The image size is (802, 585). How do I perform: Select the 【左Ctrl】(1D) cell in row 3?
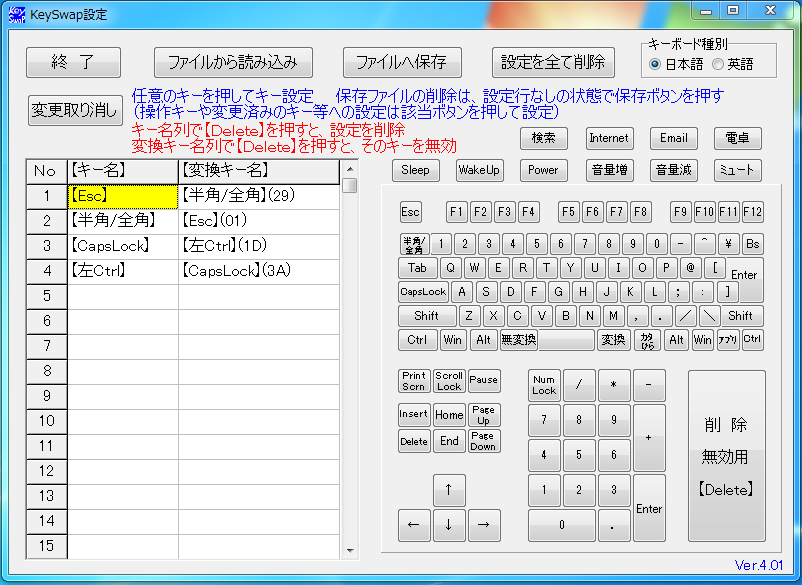259,246
